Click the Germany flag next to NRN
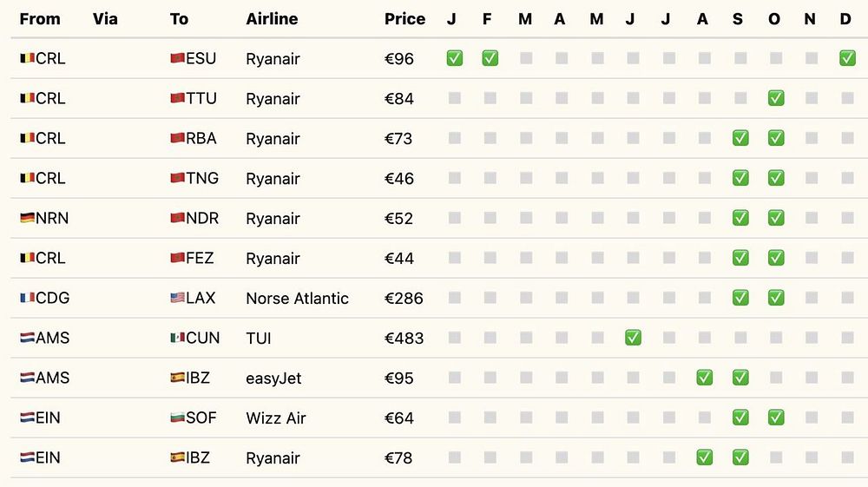Screen dimensions: 868x487 (x=26, y=219)
